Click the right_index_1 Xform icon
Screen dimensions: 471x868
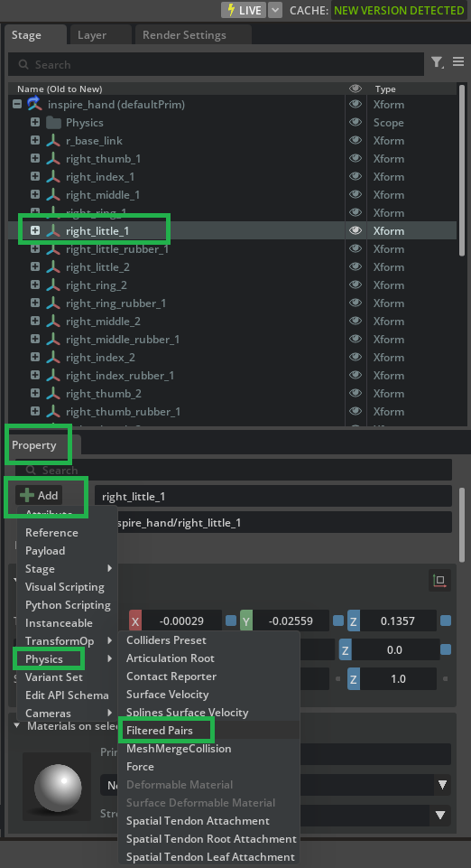tap(53, 177)
